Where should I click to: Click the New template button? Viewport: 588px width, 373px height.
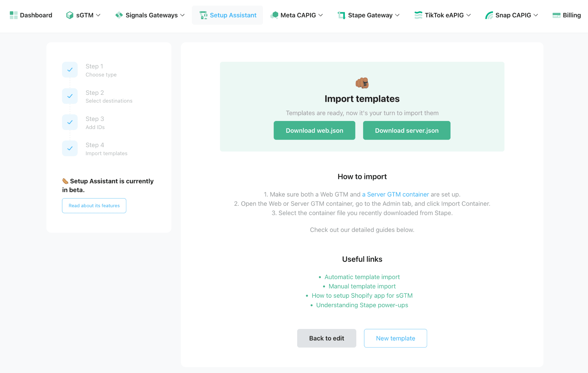click(395, 338)
